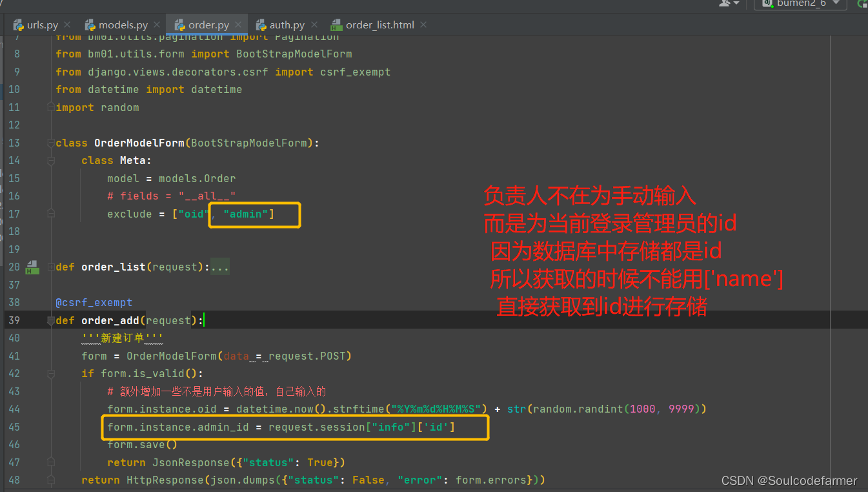Open the order_list.html tab
868x492 pixels.
372,25
